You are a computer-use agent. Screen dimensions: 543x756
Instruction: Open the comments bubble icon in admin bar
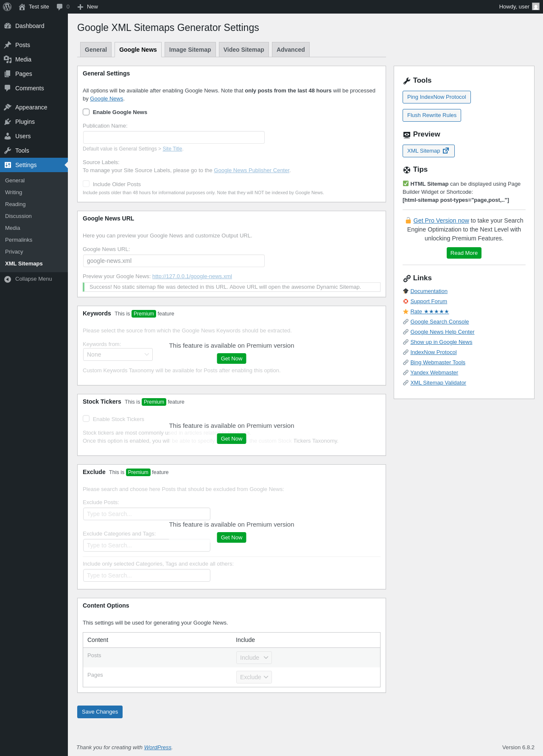[60, 7]
